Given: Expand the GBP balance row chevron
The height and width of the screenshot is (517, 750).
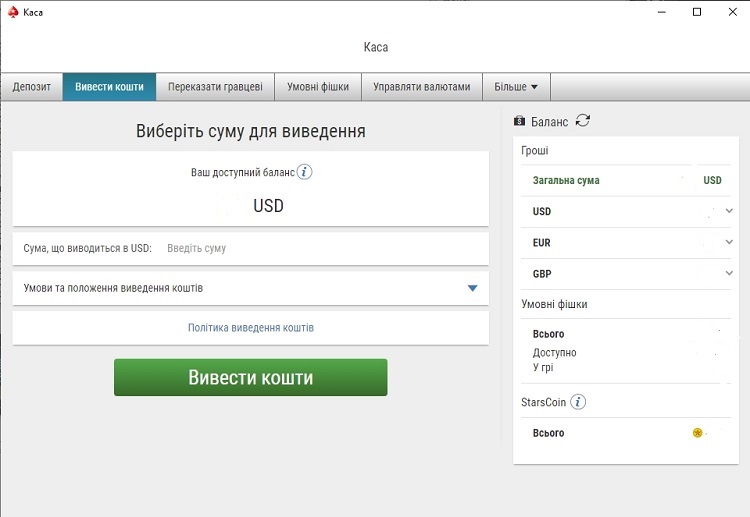Looking at the screenshot, I should [x=729, y=273].
